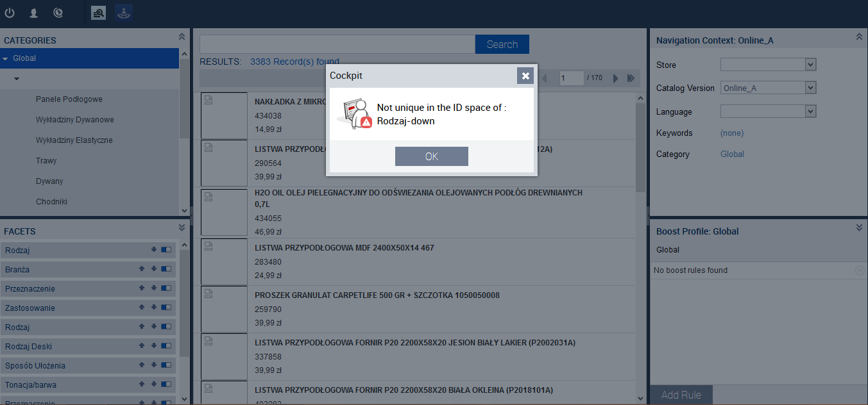
Task: Click the globe language icon
Action: [58, 12]
